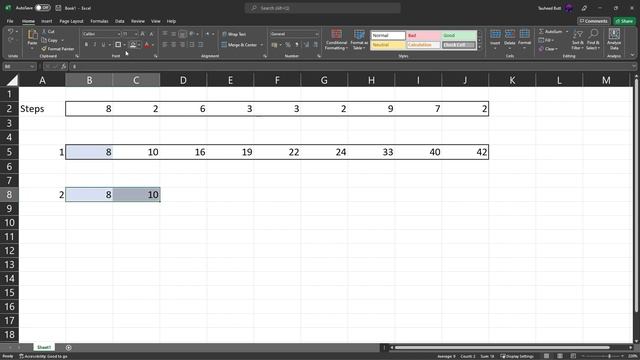Screen dimensions: 640x360
Task: Open the Number Format General combo box
Action: pyautogui.click(x=294, y=34)
